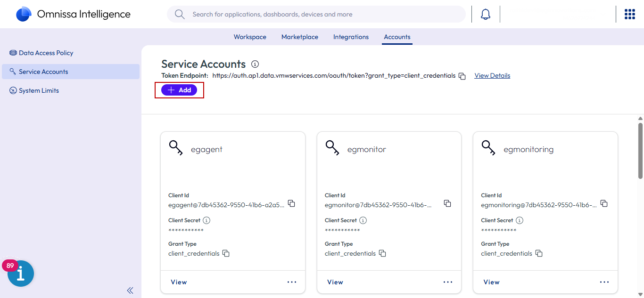Open egagent card more options menu
Viewport: 644px width, 298px height.
point(292,282)
